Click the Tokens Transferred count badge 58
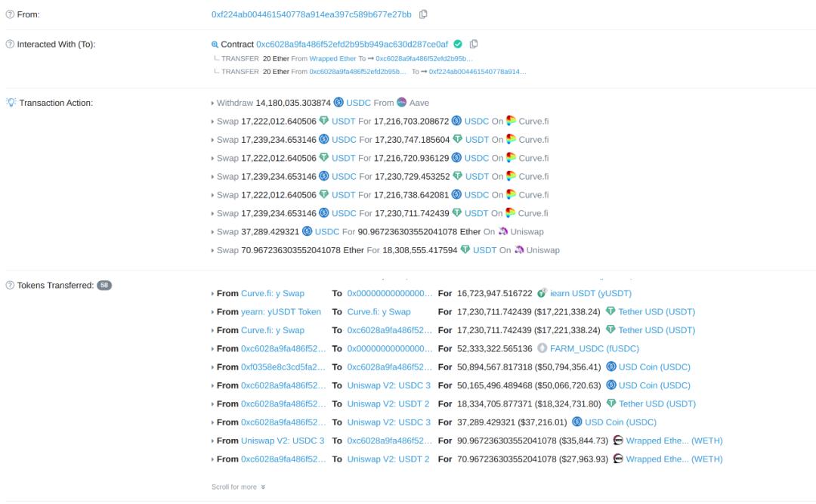 (x=104, y=285)
